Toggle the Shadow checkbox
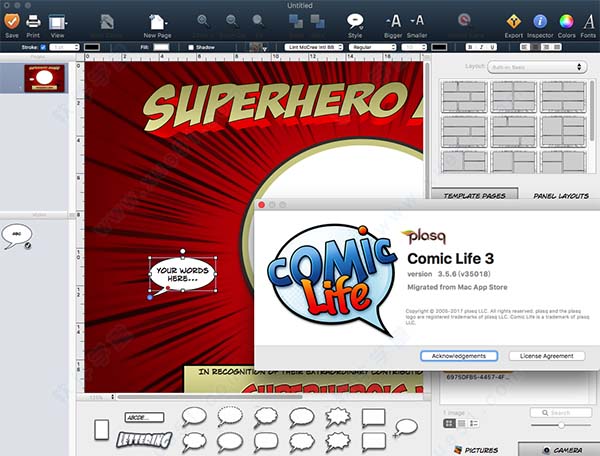 click(191, 47)
